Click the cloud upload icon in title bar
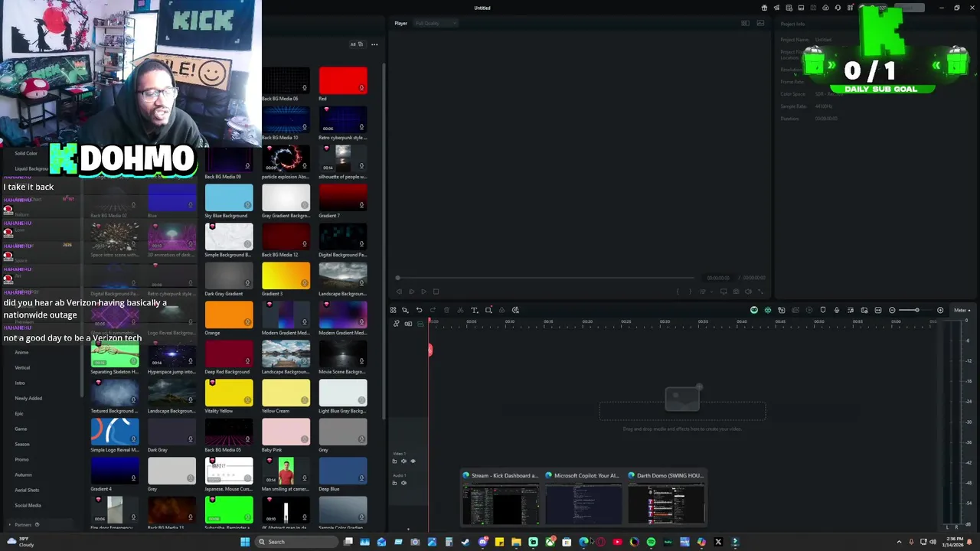The height and width of the screenshot is (551, 980). coord(825,8)
